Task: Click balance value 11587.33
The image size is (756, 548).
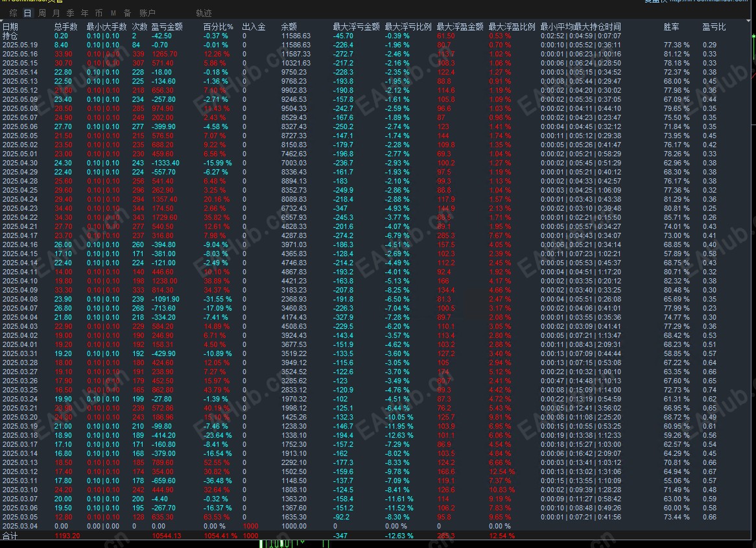Action: 296,54
